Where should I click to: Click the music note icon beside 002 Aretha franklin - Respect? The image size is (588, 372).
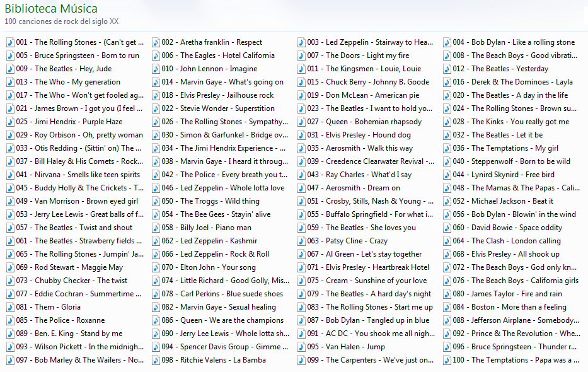(x=156, y=42)
